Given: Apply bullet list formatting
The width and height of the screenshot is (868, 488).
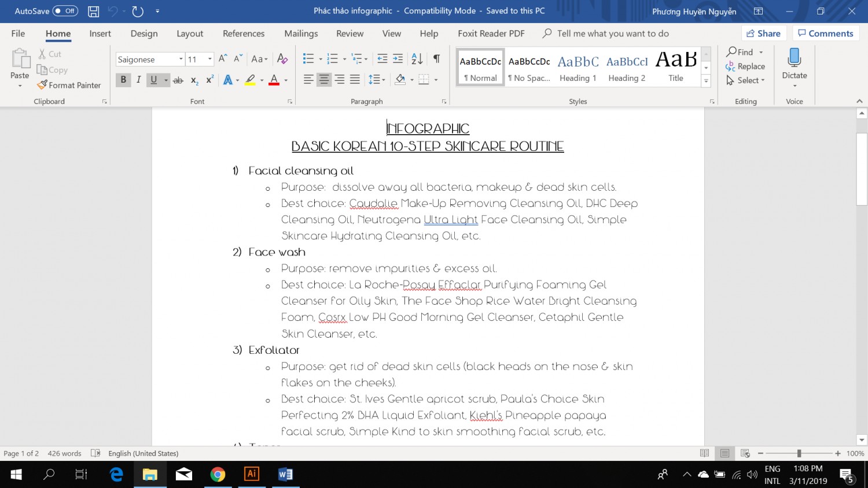Looking at the screenshot, I should coord(308,59).
